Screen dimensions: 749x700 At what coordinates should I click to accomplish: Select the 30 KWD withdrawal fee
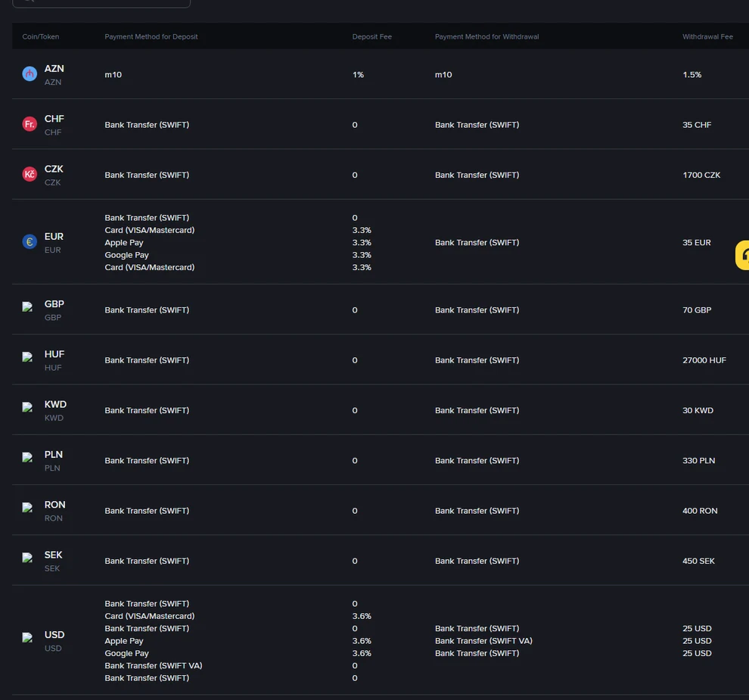(x=698, y=410)
